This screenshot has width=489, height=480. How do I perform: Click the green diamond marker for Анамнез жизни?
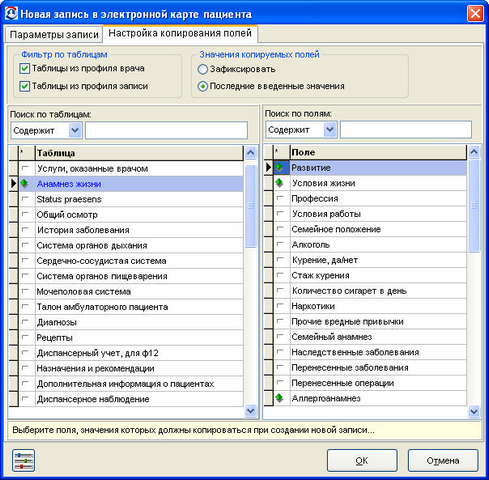click(24, 183)
